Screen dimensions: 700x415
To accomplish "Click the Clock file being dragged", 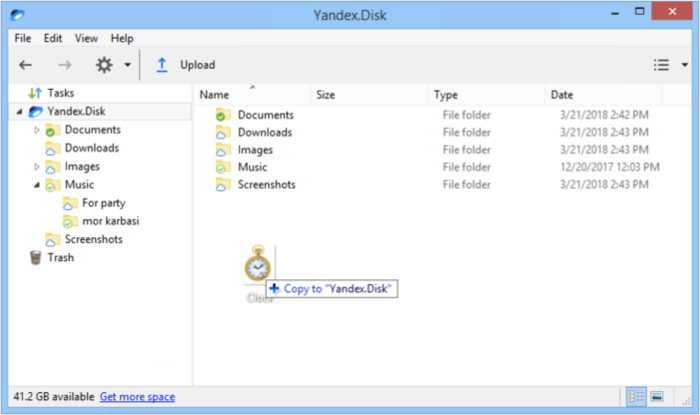I will click(258, 267).
